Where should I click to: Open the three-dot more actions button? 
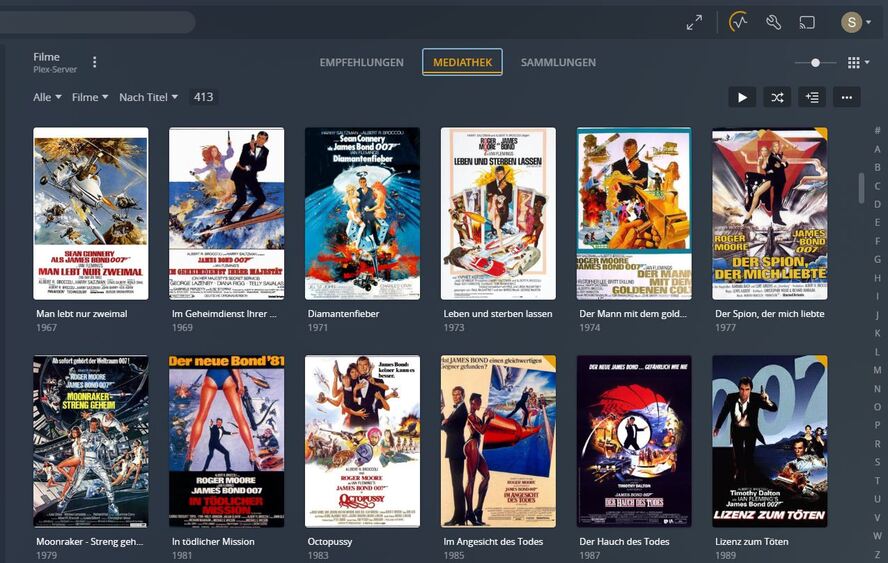(x=847, y=97)
